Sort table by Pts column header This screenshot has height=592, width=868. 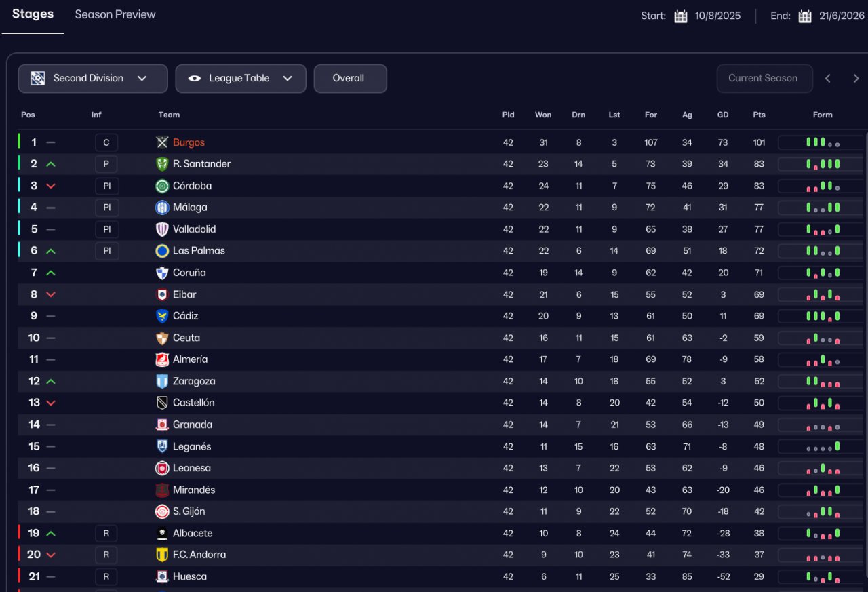click(759, 115)
